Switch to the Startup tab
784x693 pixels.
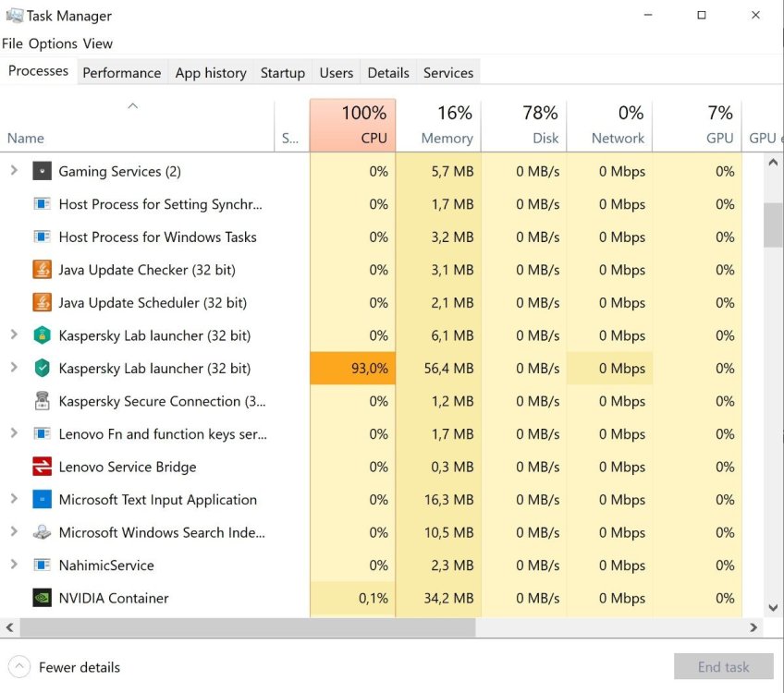coord(283,73)
